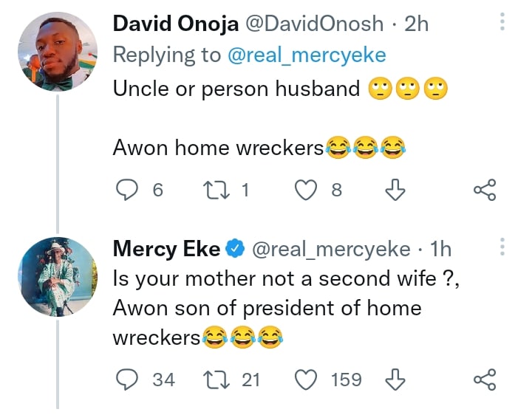
Task: Open more options on David Onoja's tweet
Action: 502,22
